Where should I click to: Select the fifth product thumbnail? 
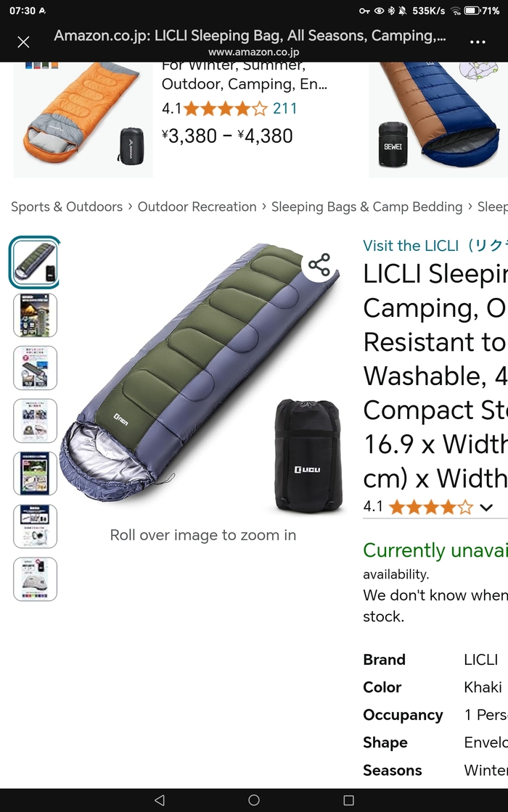(x=36, y=474)
